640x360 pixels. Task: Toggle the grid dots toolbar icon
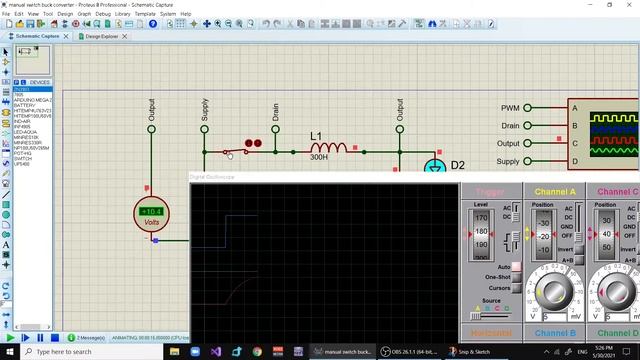click(180, 24)
